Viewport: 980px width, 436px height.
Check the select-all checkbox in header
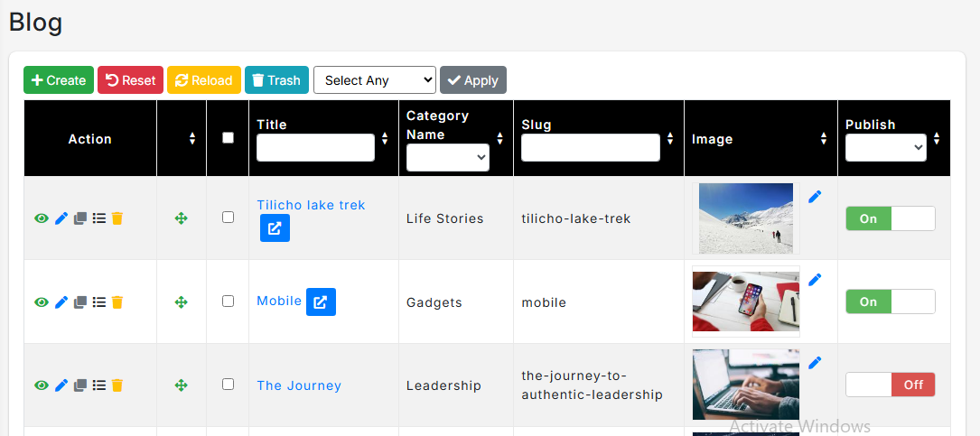pos(229,138)
